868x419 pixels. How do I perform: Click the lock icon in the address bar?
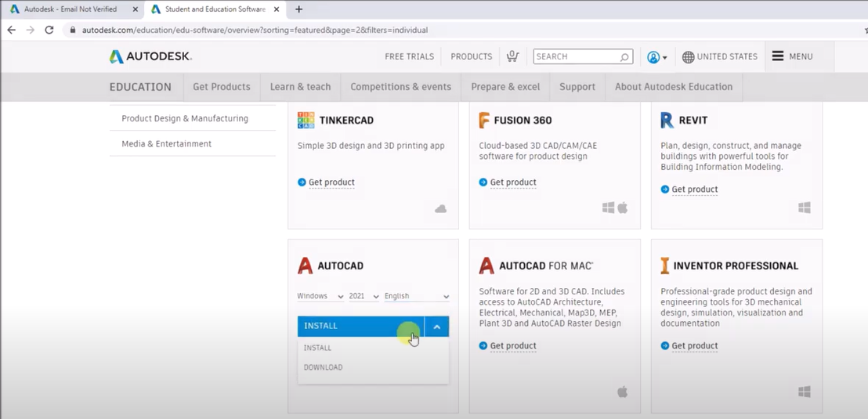(73, 30)
